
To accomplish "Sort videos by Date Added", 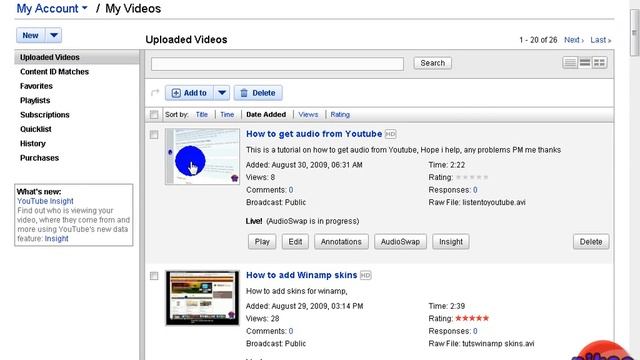I will click(x=266, y=115).
